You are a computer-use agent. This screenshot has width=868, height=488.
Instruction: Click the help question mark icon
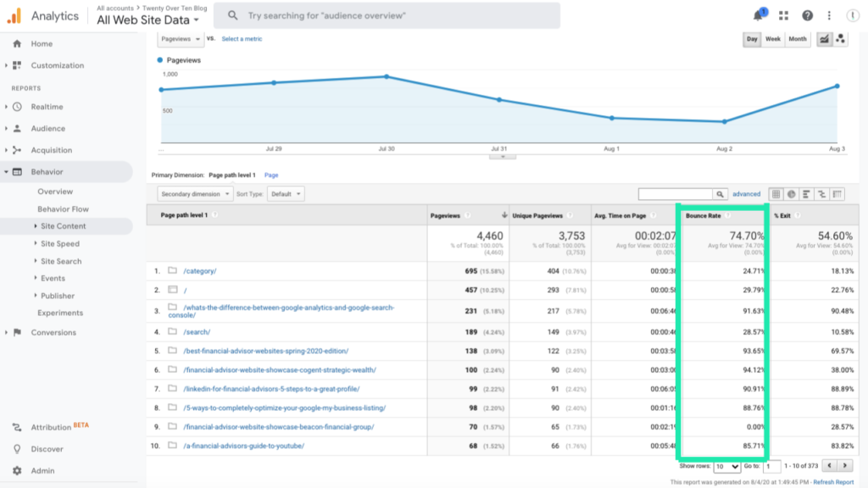click(x=807, y=16)
